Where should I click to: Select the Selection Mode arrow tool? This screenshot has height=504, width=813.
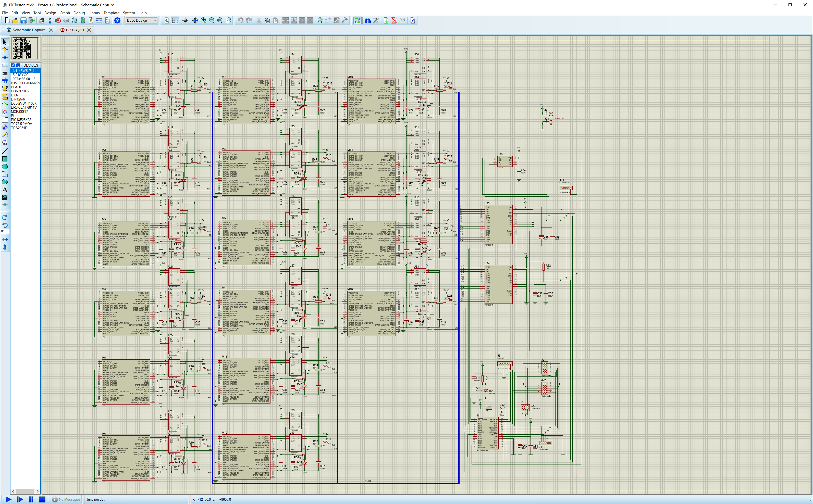(x=5, y=42)
